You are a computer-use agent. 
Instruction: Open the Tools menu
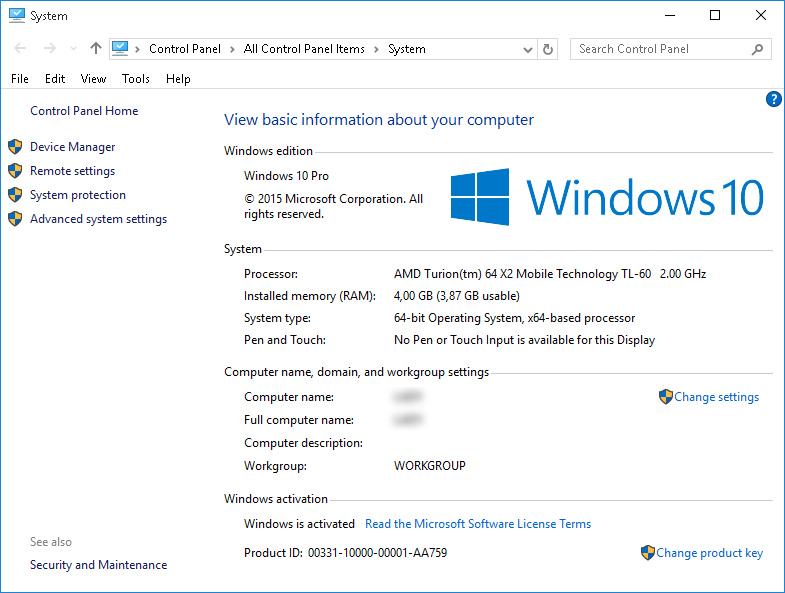136,79
